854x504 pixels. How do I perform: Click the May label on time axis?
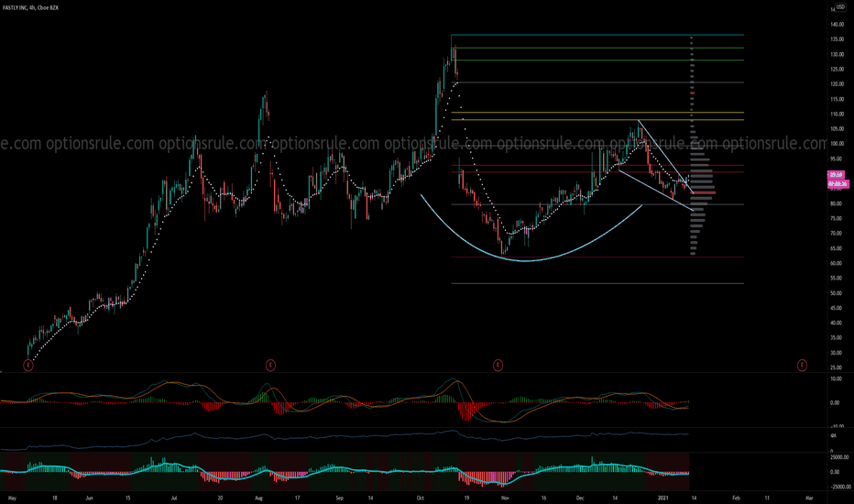tap(12, 498)
